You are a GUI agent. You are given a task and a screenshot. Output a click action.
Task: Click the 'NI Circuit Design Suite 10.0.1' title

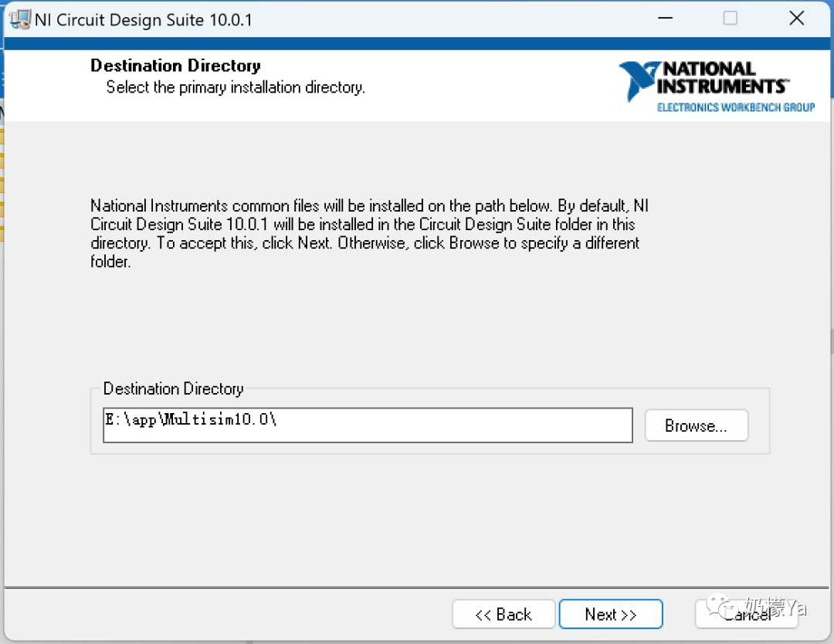pos(144,20)
